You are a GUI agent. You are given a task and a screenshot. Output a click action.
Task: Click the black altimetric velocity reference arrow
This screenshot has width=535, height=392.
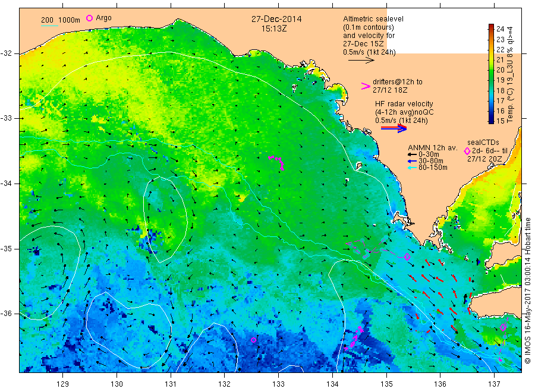(x=361, y=61)
